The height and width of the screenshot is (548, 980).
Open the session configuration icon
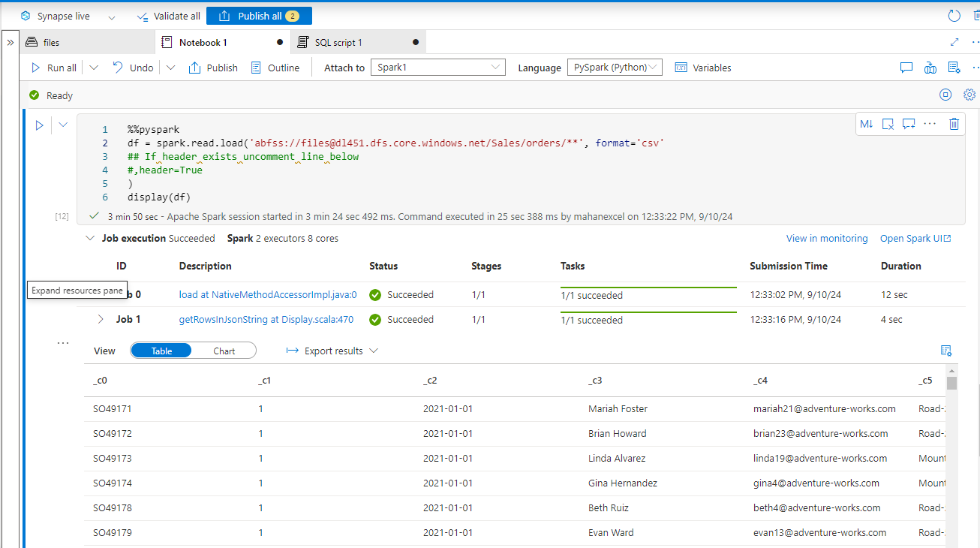969,95
